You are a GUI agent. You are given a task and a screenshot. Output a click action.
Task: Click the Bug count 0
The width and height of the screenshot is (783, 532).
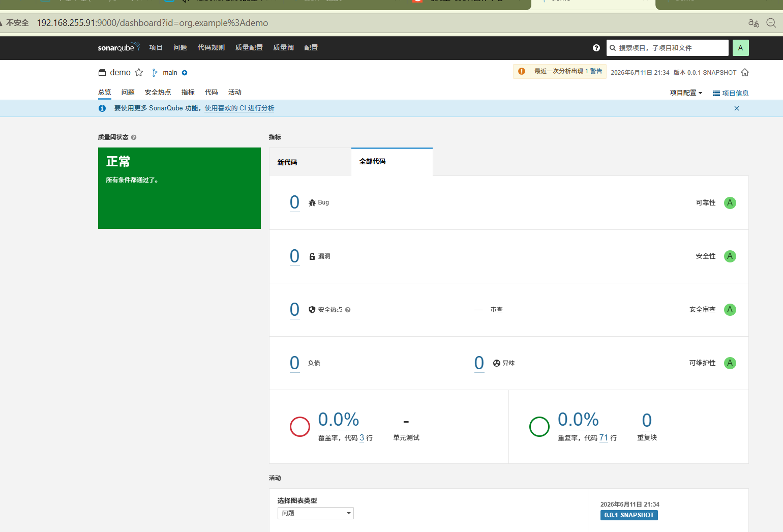coord(294,202)
